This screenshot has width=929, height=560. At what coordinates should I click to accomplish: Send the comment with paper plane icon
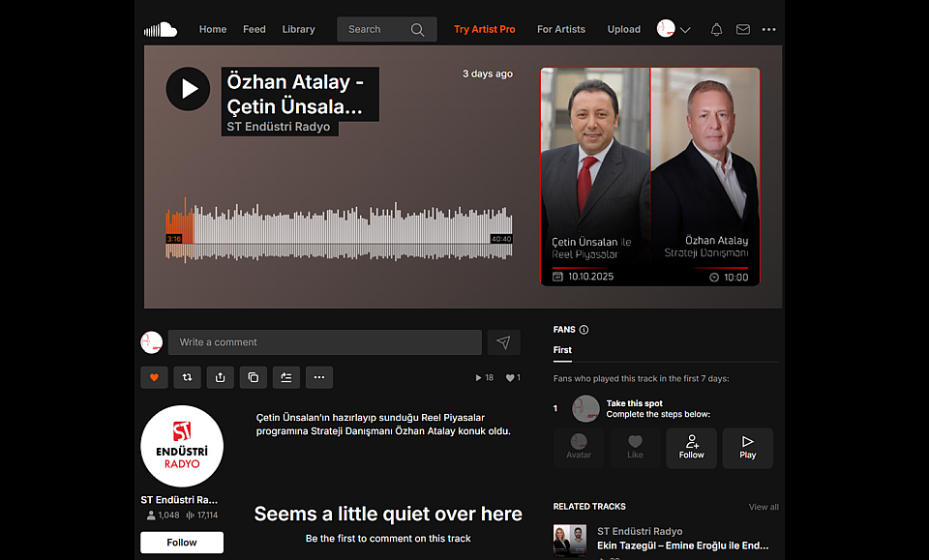(x=503, y=342)
